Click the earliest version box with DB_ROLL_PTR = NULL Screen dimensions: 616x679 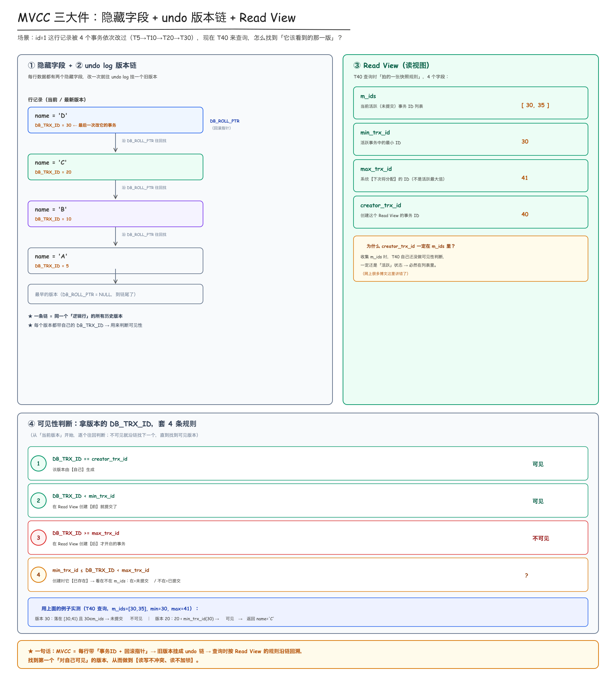(x=115, y=294)
